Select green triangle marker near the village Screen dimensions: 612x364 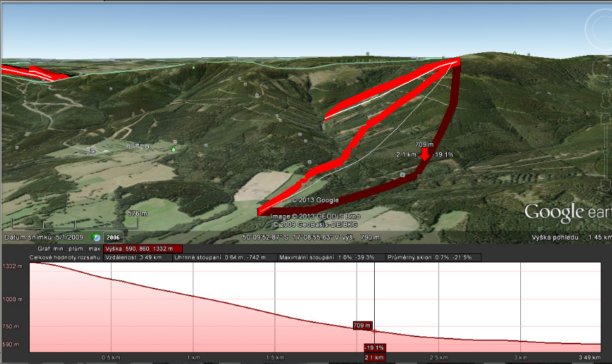pyautogui.click(x=173, y=149)
